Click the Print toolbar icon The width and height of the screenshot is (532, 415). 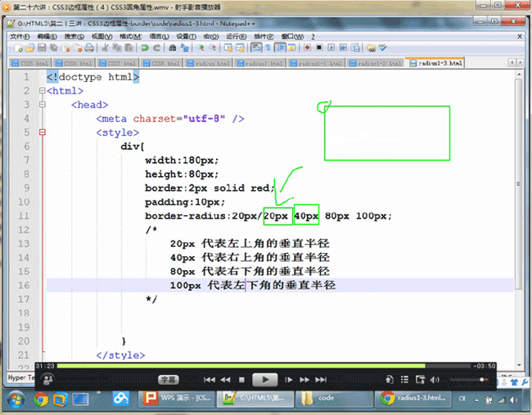pyautogui.click(x=89, y=47)
